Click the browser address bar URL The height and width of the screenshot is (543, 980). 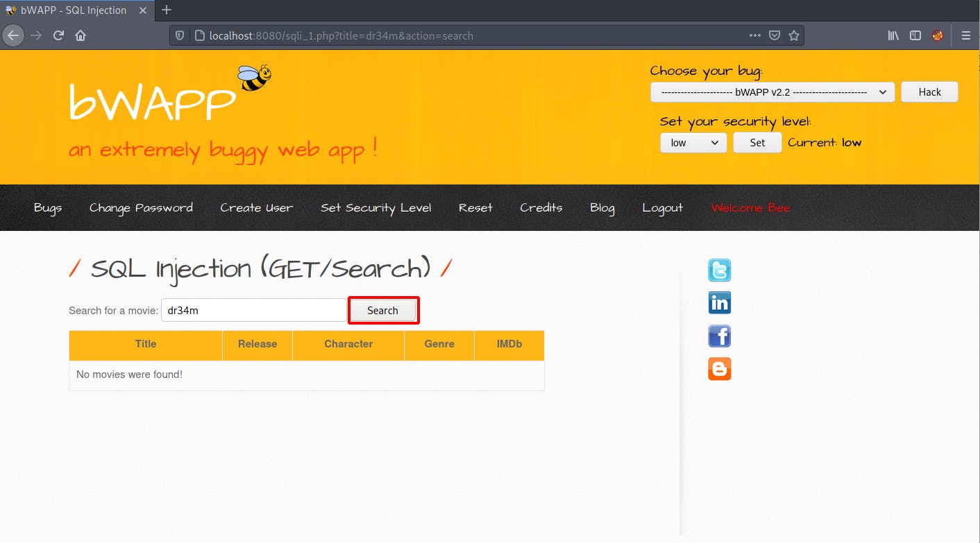341,35
